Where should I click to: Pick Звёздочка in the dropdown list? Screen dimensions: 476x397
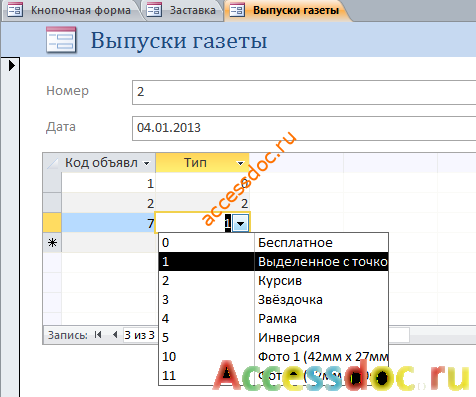point(273,299)
